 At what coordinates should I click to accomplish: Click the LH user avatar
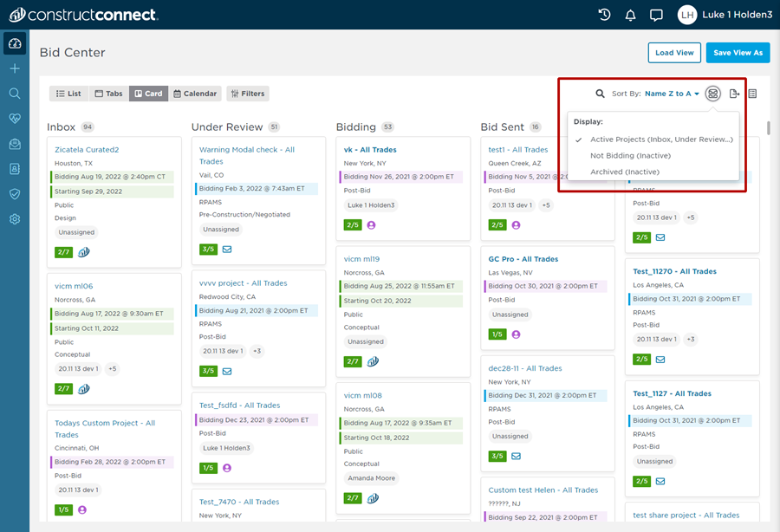687,15
